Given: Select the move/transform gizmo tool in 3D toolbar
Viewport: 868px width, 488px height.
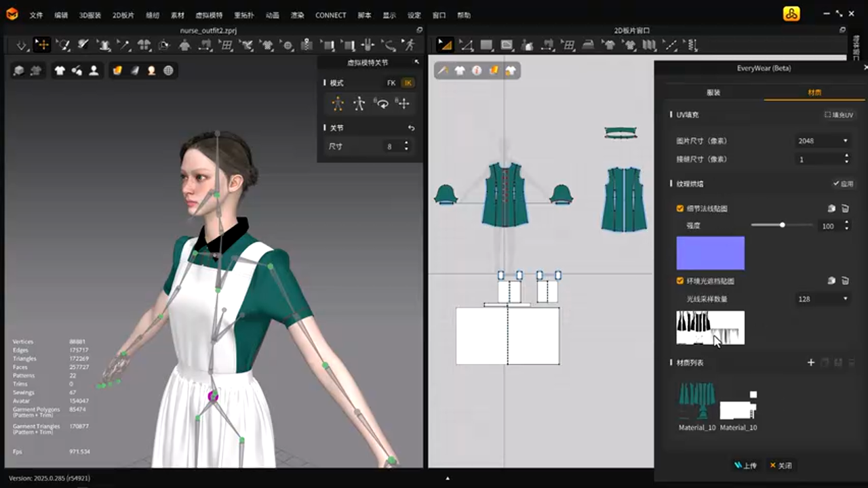Looking at the screenshot, I should (x=42, y=45).
